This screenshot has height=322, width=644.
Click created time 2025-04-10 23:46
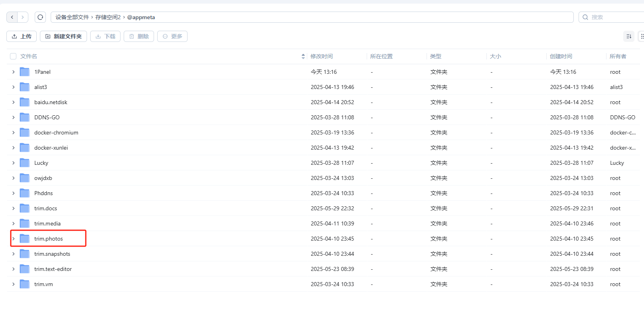pyautogui.click(x=572, y=223)
